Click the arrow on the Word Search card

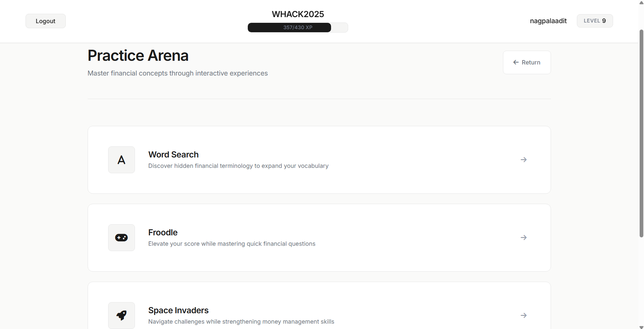(523, 160)
